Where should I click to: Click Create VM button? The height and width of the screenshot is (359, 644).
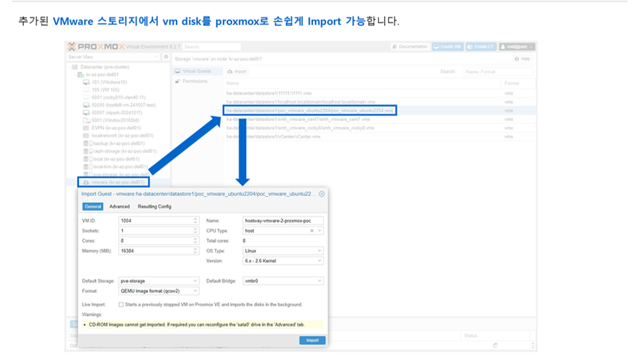click(x=447, y=47)
